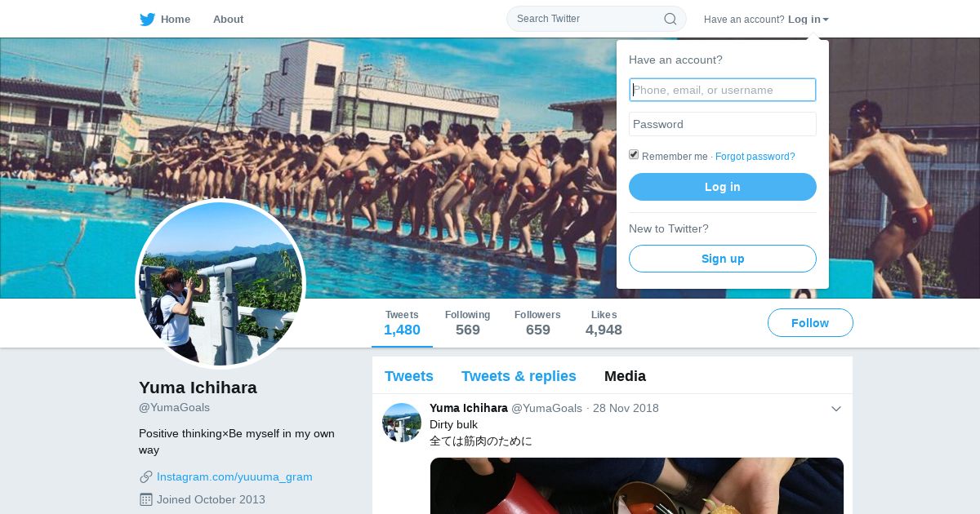980x514 pixels.
Task: Toggle the Remember me checkbox
Action: pos(634,155)
